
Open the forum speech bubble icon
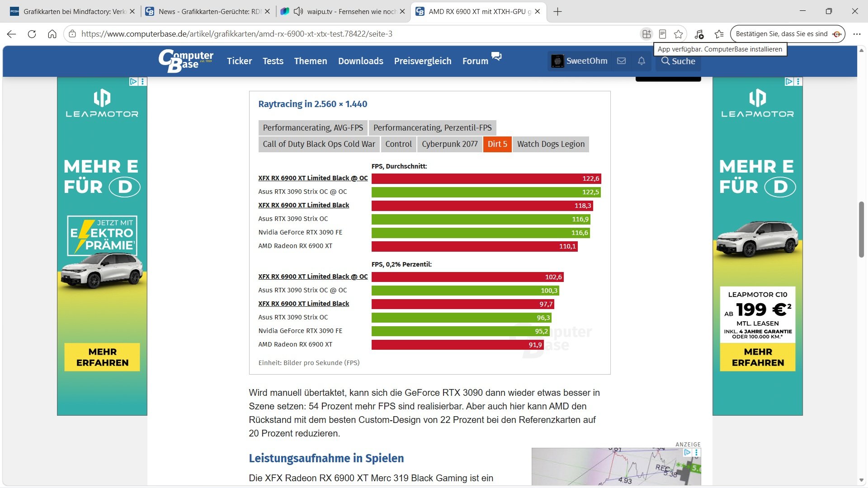pyautogui.click(x=496, y=56)
